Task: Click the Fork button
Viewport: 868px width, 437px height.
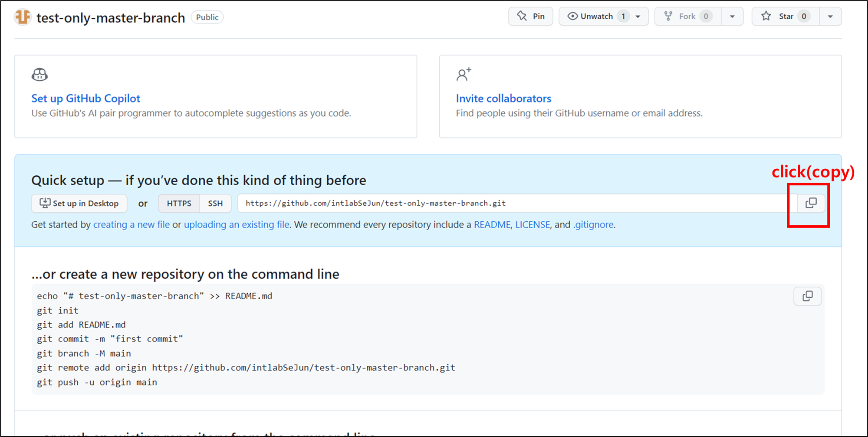Action: pyautogui.click(x=688, y=16)
